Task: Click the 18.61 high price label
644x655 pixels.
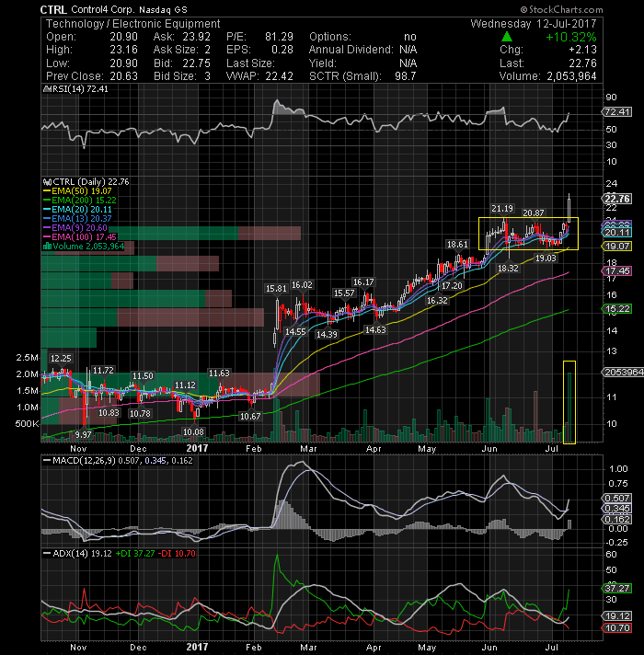Action: pos(457,245)
